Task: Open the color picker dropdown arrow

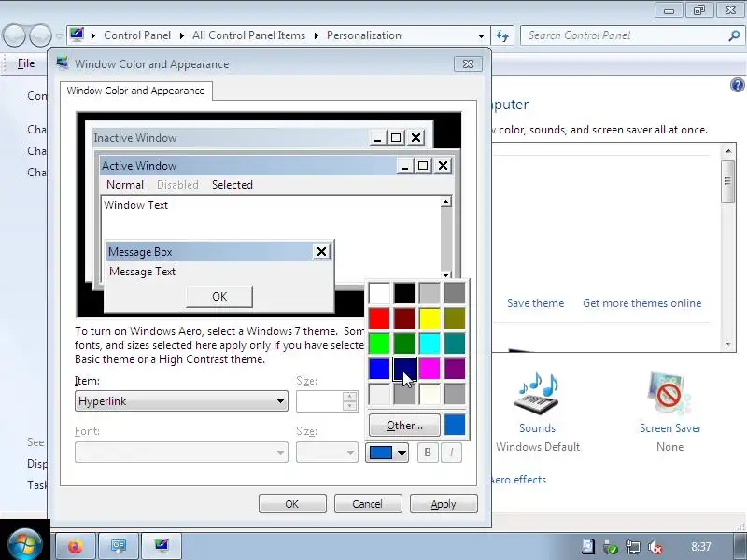Action: [402, 453]
